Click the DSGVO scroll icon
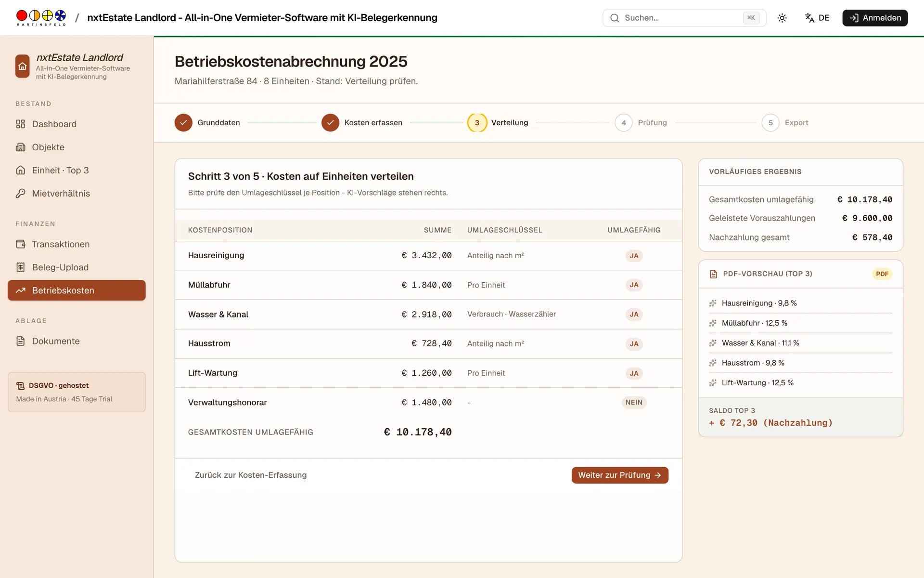This screenshot has height=578, width=924. coord(20,386)
